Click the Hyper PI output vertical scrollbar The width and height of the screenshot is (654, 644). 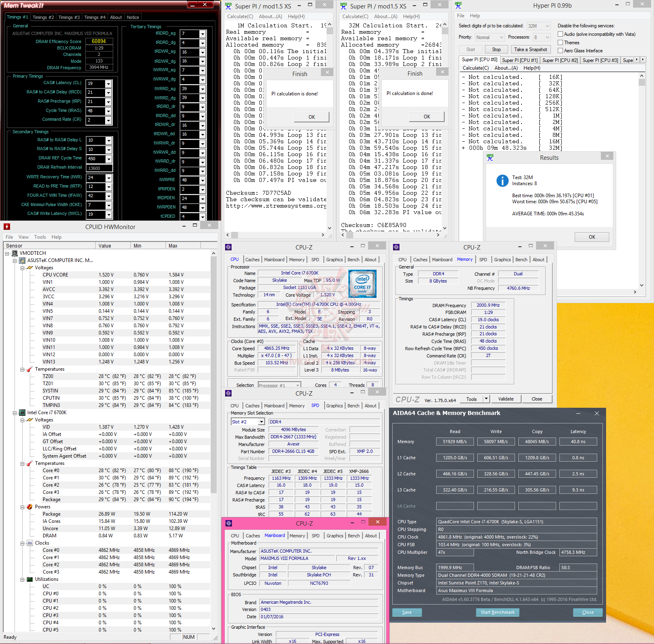coord(642,180)
